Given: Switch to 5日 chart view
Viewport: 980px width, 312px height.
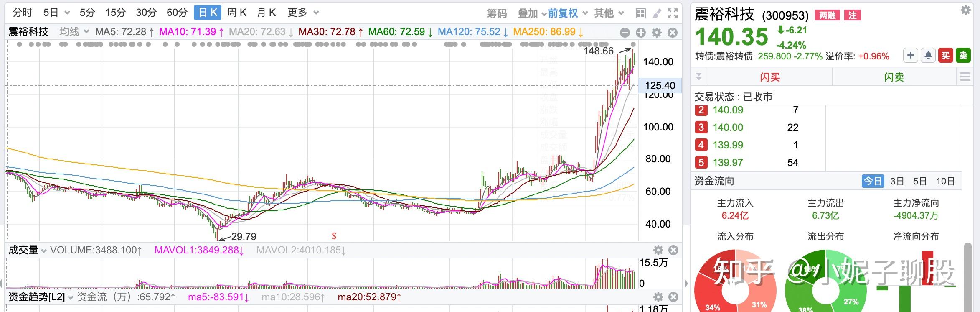Looking at the screenshot, I should pyautogui.click(x=51, y=13).
